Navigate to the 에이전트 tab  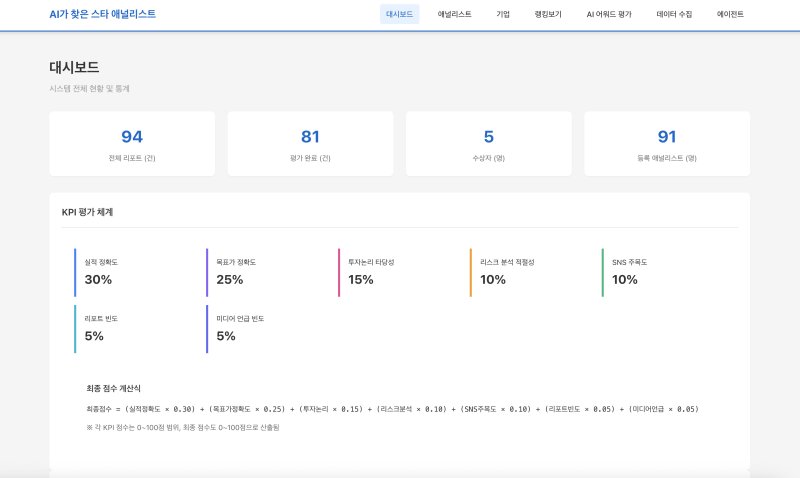point(730,15)
